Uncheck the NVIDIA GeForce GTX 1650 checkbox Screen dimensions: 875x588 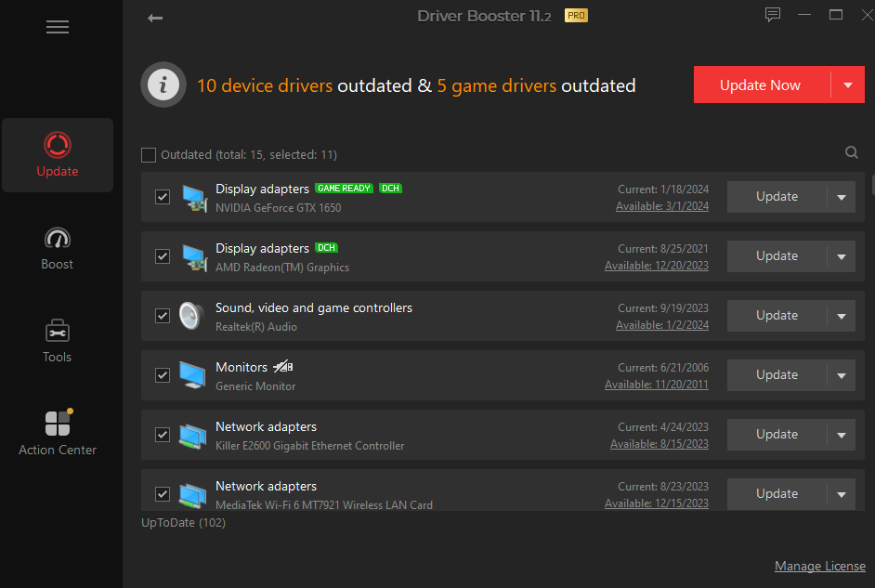tap(163, 197)
